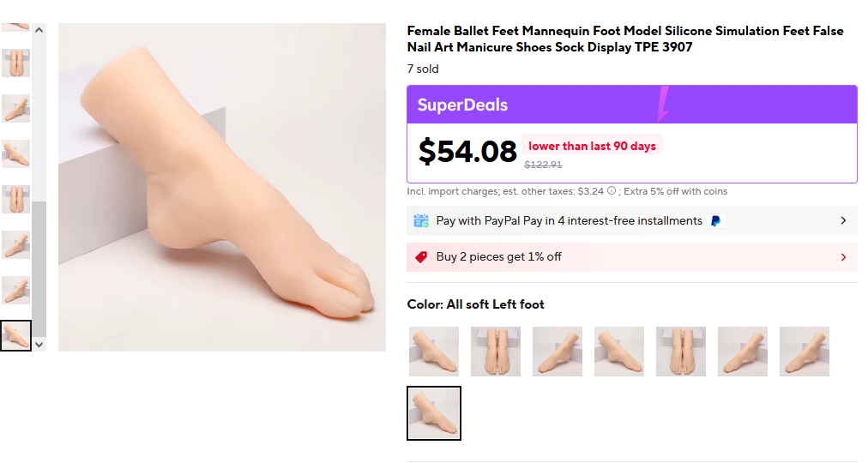Click 'Buy 2 pieces get 1% off' text
The width and height of the screenshot is (868, 463).
pos(499,257)
